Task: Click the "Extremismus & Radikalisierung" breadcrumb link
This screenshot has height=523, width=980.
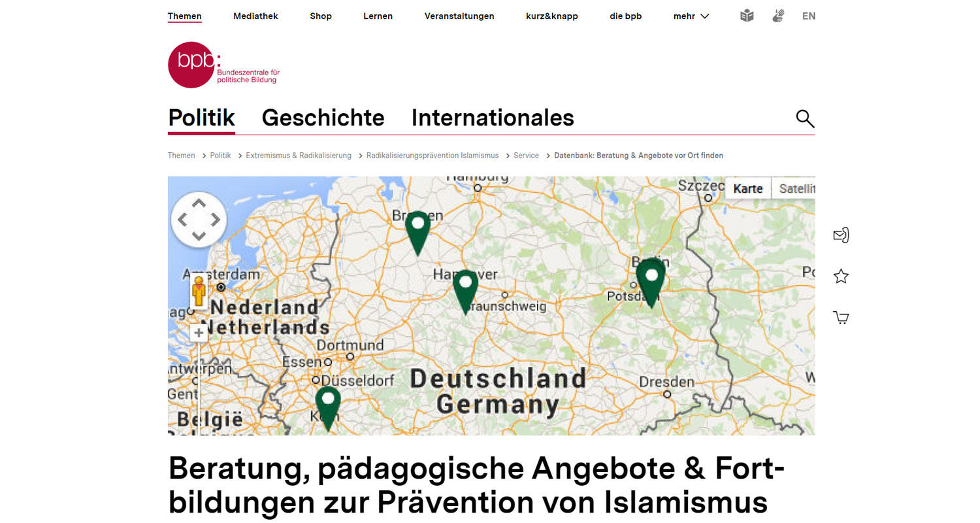Action: pos(299,156)
